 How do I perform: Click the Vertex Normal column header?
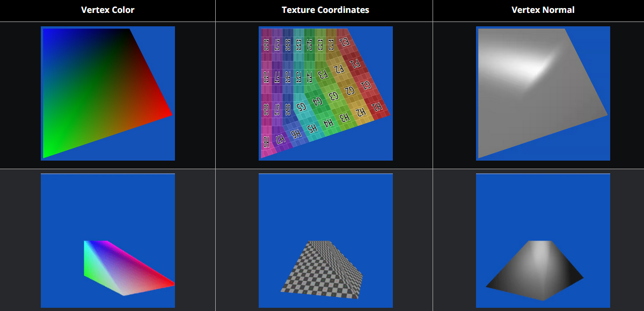[543, 10]
